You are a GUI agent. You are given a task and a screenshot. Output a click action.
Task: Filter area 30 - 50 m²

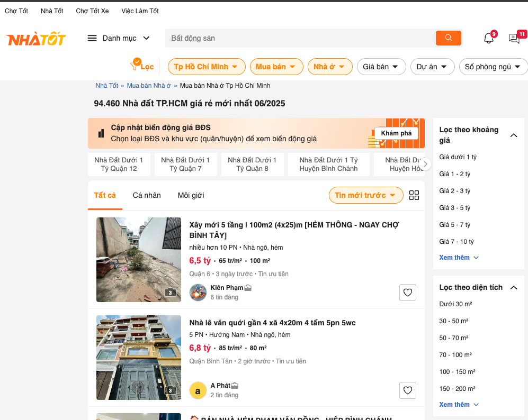pos(454,321)
